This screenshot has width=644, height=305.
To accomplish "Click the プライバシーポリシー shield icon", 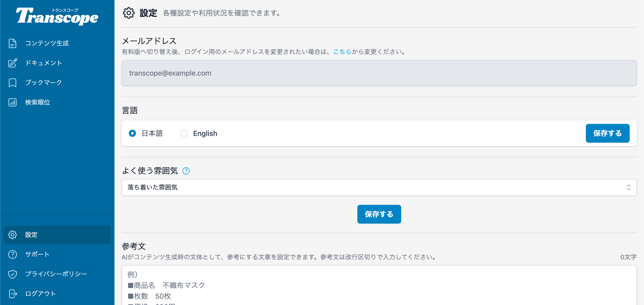I will coord(13,274).
